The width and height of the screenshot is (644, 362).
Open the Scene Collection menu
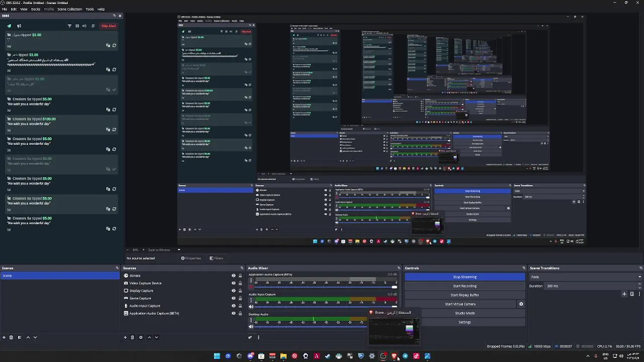click(70, 9)
